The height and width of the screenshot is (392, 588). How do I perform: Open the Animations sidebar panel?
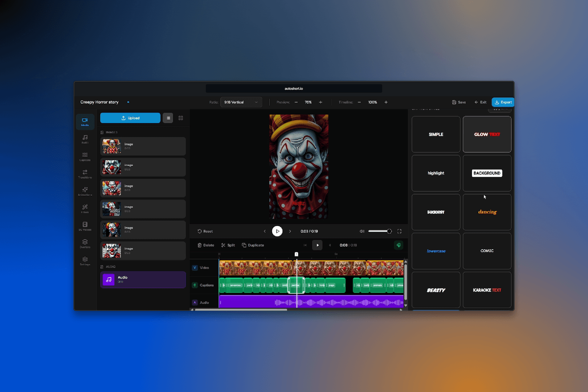coord(85,191)
